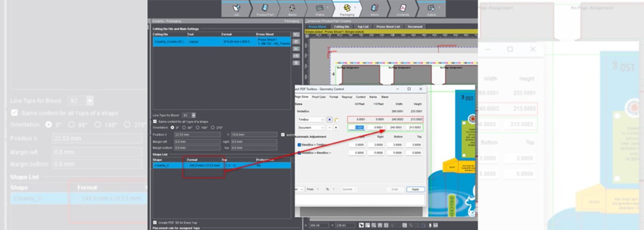Click the Position X input field
This screenshot has width=644, height=230.
click(197, 135)
